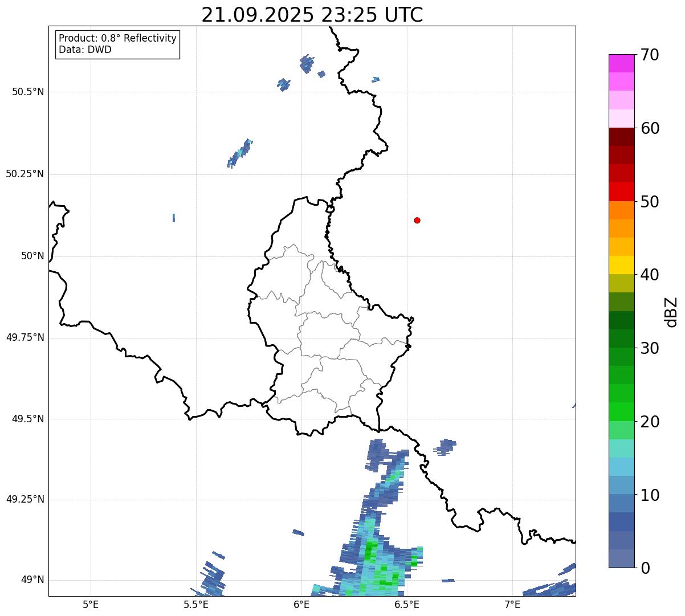Click the 49.25°N latitude label
685x616 pixels.
(x=25, y=499)
